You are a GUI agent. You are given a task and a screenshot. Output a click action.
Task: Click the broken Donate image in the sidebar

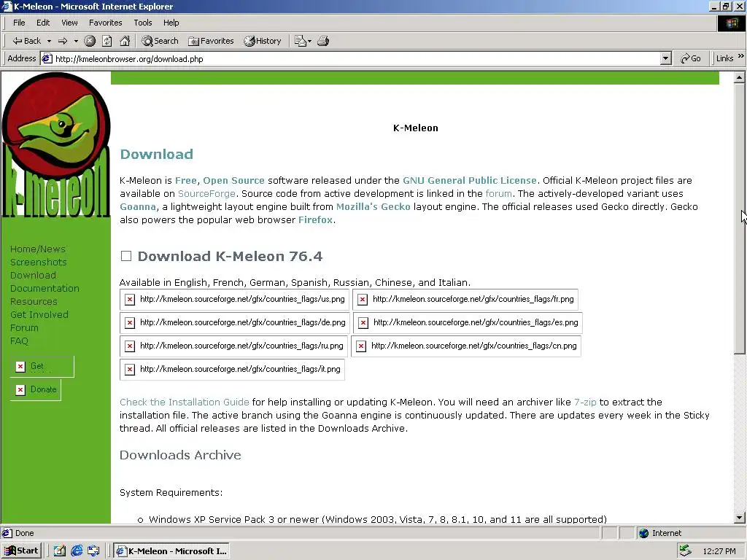[x=36, y=389]
